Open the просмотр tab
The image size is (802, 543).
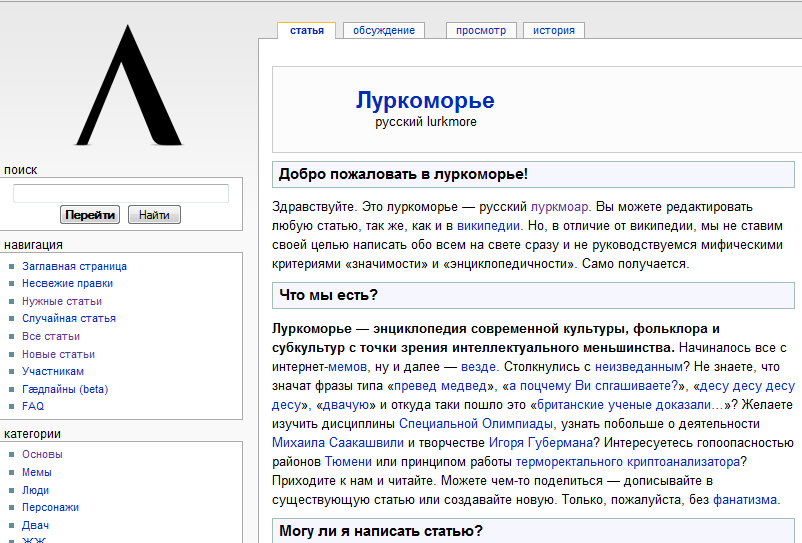(481, 31)
